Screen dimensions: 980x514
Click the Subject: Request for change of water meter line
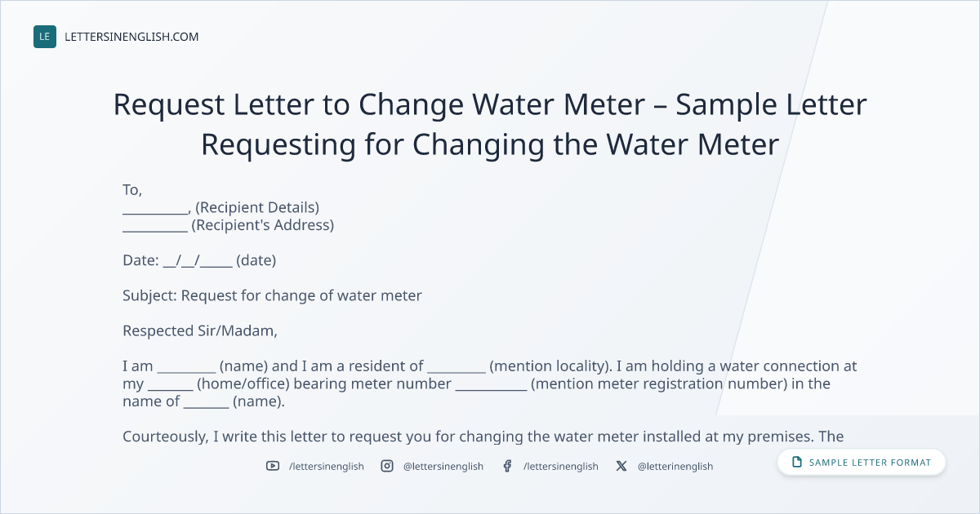[x=272, y=295]
